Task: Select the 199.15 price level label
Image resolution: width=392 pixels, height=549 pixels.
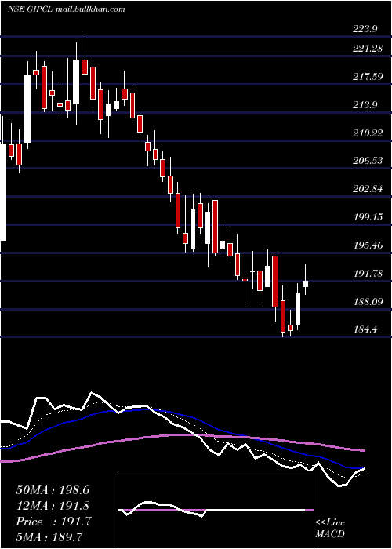Action: point(367,216)
